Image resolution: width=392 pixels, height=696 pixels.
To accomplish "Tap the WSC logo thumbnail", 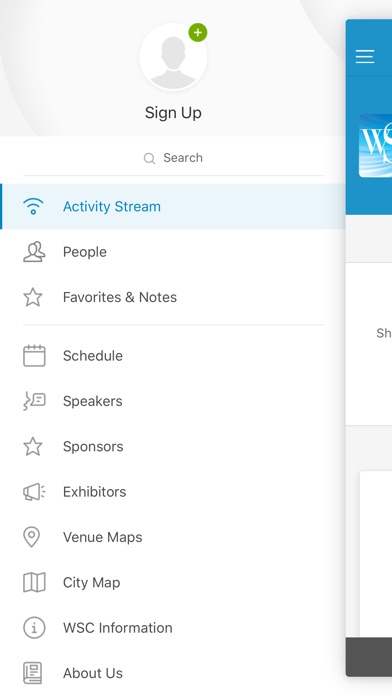I will (376, 146).
